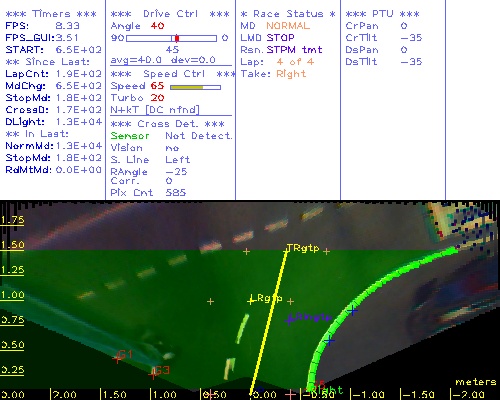
Task: Click the START timer label
Action: (24, 50)
